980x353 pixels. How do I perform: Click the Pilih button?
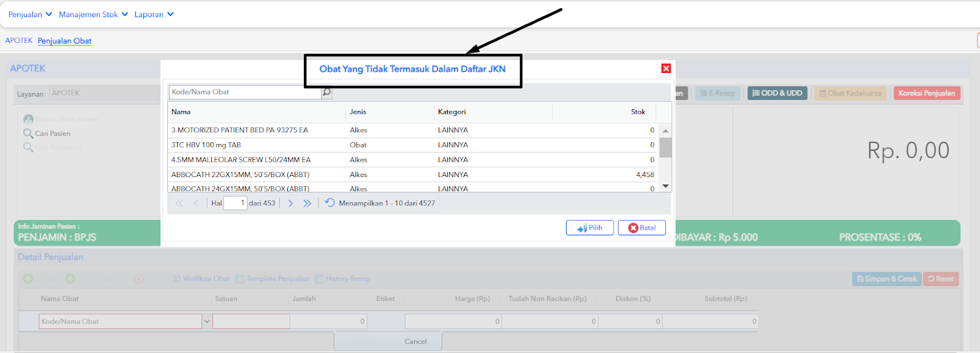click(x=590, y=228)
